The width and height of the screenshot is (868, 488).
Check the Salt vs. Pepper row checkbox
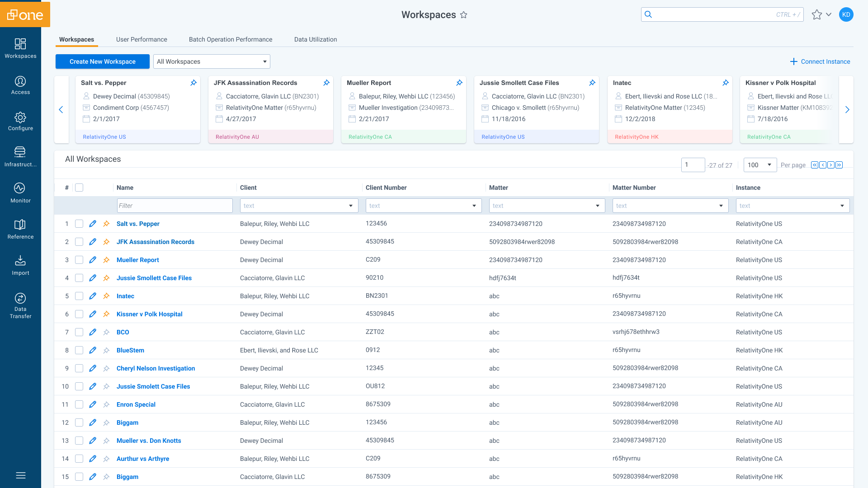tap(79, 224)
